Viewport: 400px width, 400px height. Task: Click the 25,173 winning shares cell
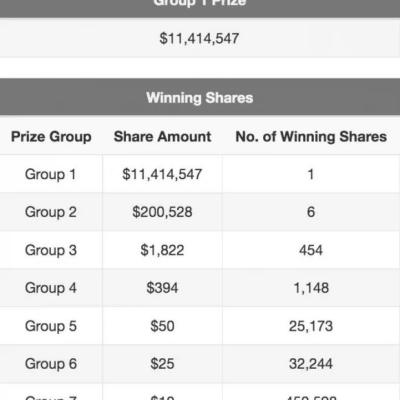[x=311, y=326]
